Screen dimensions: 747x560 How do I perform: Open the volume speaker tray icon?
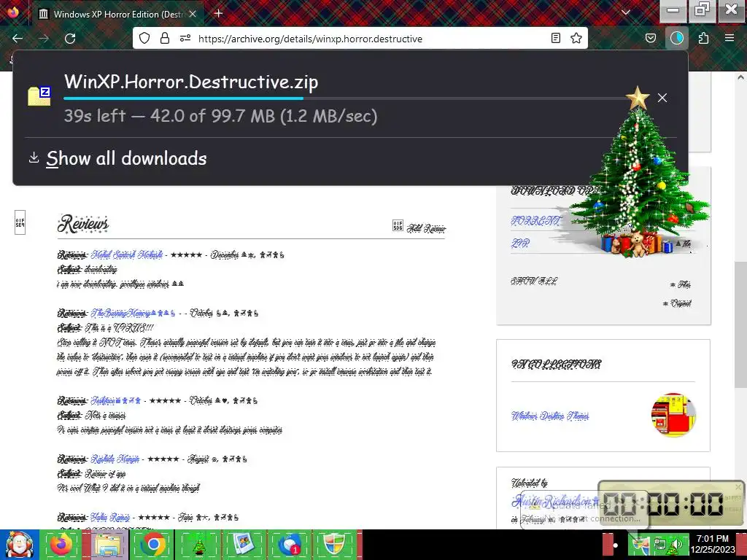pos(676,544)
